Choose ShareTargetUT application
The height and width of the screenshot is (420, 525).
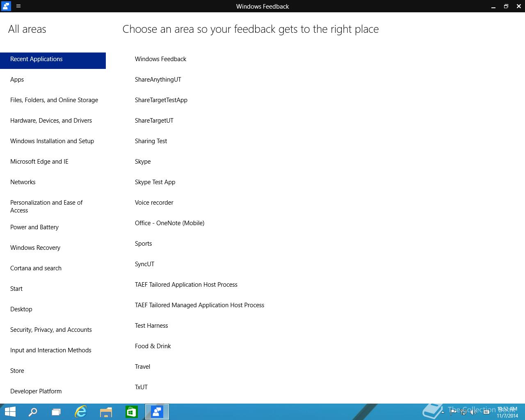point(154,121)
